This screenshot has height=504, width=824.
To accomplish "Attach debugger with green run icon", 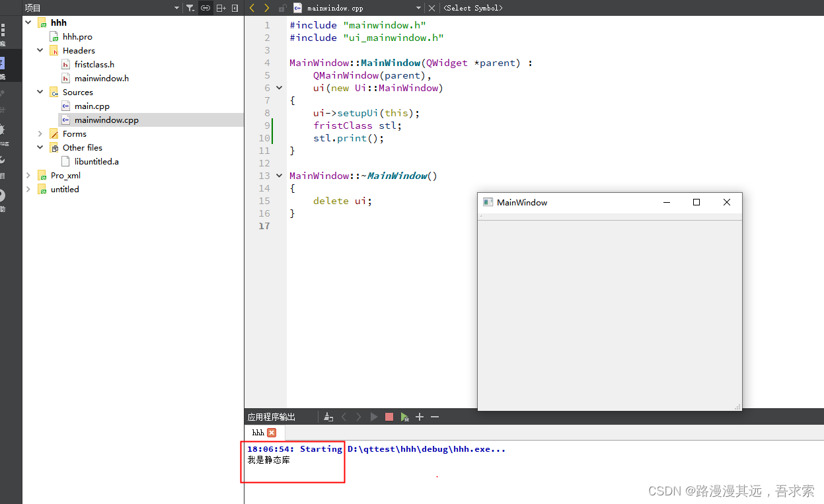I will (x=404, y=417).
